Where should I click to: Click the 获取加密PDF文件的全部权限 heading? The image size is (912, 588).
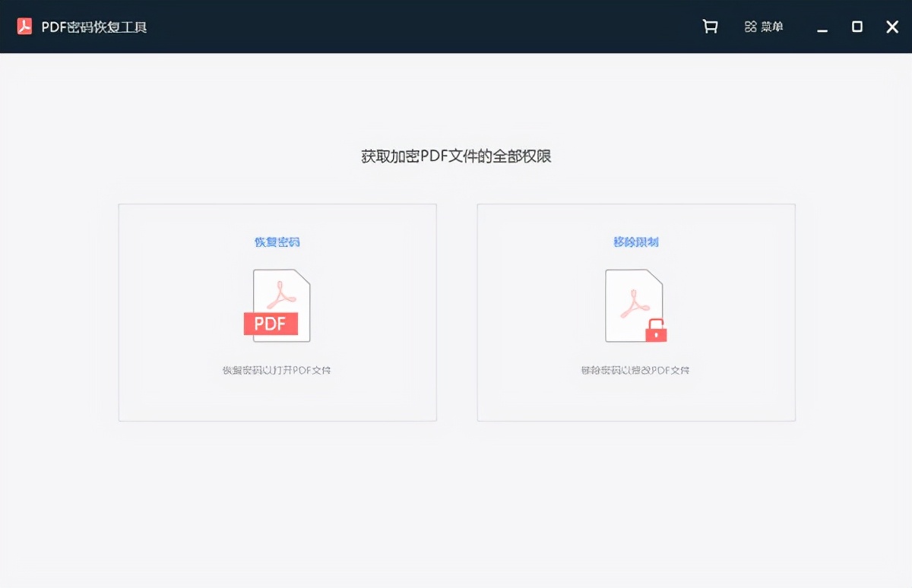coord(456,156)
